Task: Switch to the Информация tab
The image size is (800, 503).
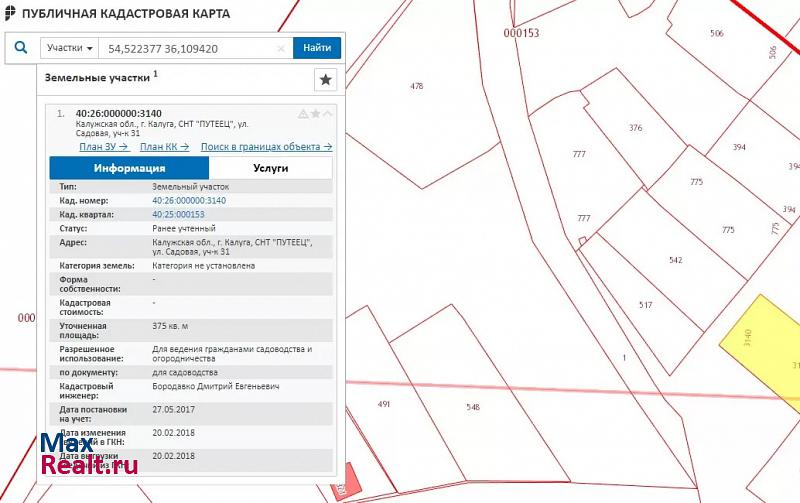Action: (129, 168)
